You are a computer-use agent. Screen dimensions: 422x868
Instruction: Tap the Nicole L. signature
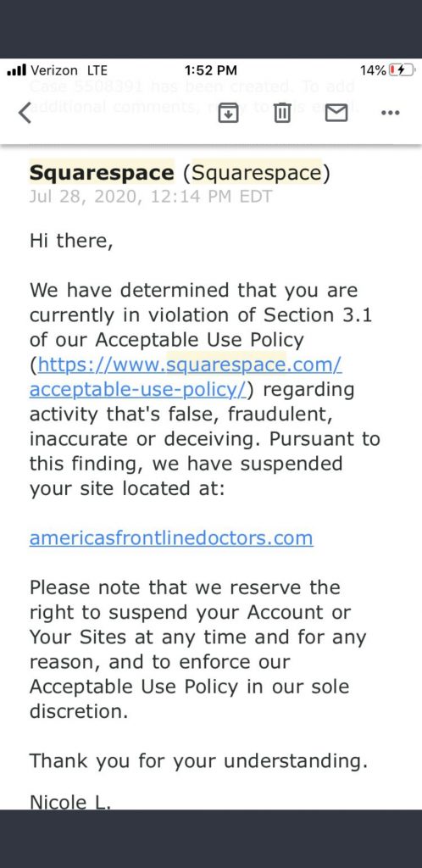pos(70,802)
